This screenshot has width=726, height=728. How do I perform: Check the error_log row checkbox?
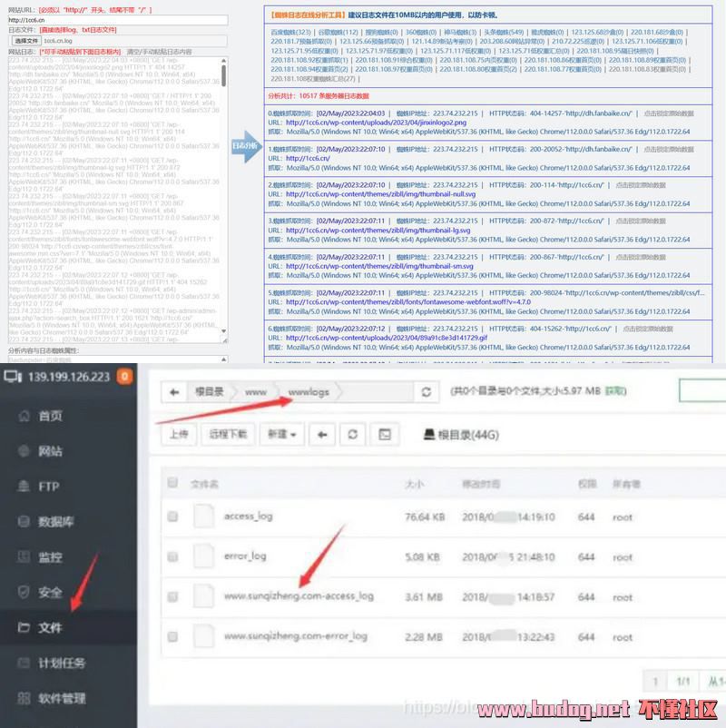click(172, 556)
